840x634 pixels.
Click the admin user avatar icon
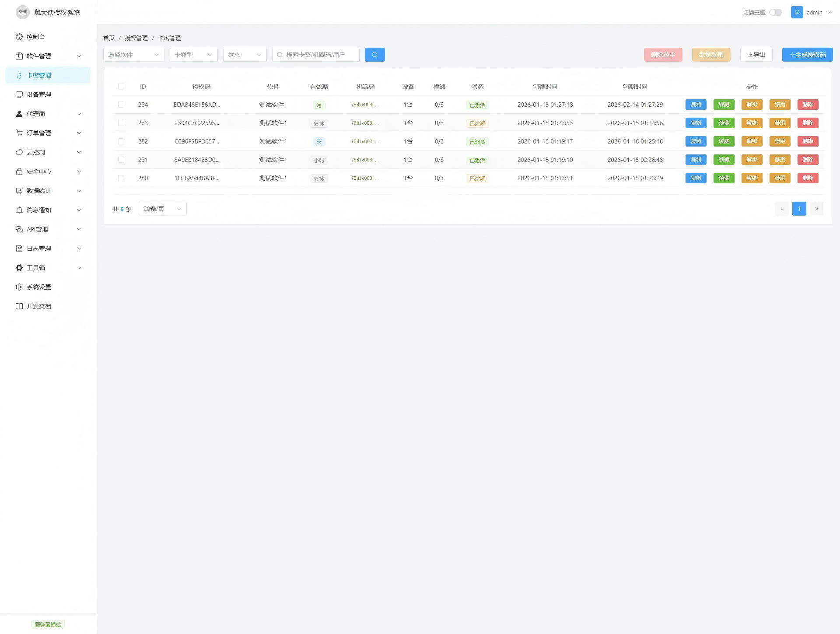click(x=797, y=12)
